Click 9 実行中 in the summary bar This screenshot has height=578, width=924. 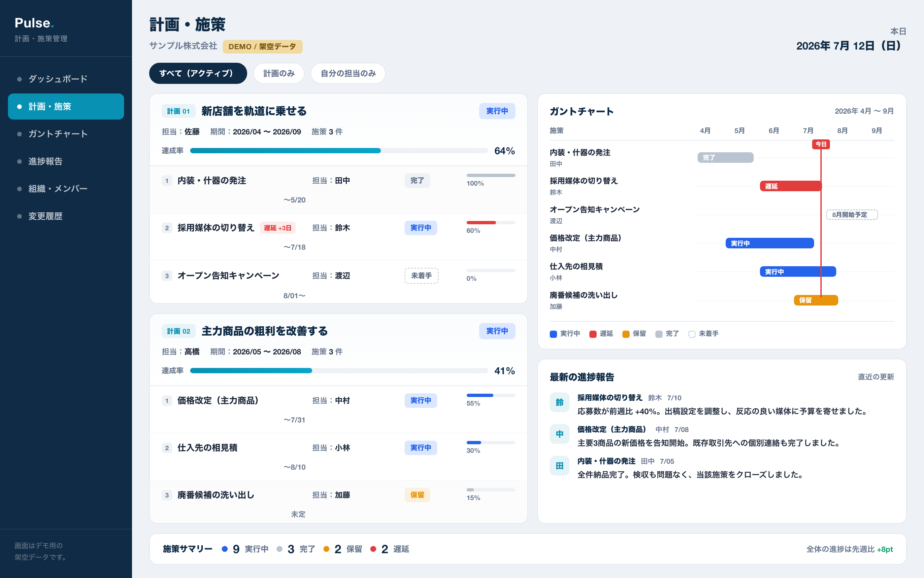[245, 549]
